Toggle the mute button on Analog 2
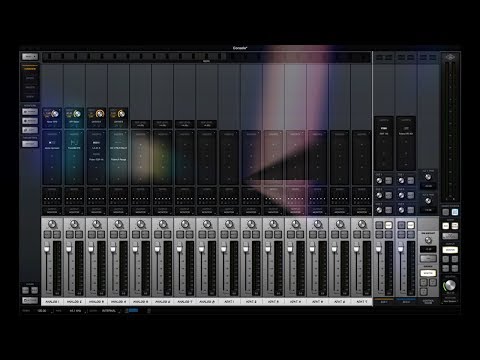 79,235
